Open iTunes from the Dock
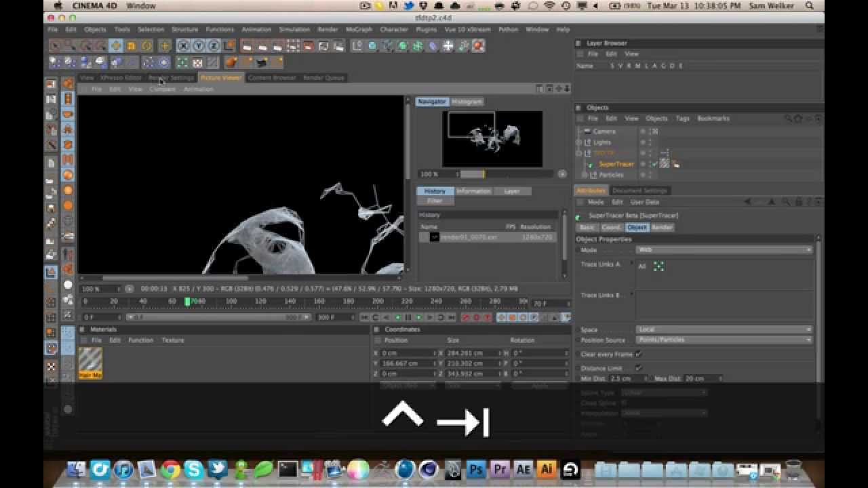 [123, 469]
